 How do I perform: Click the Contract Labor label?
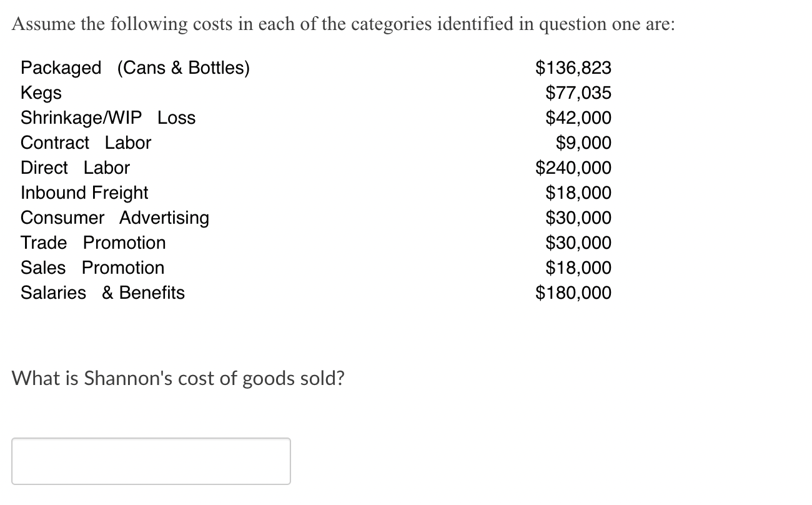point(86,142)
